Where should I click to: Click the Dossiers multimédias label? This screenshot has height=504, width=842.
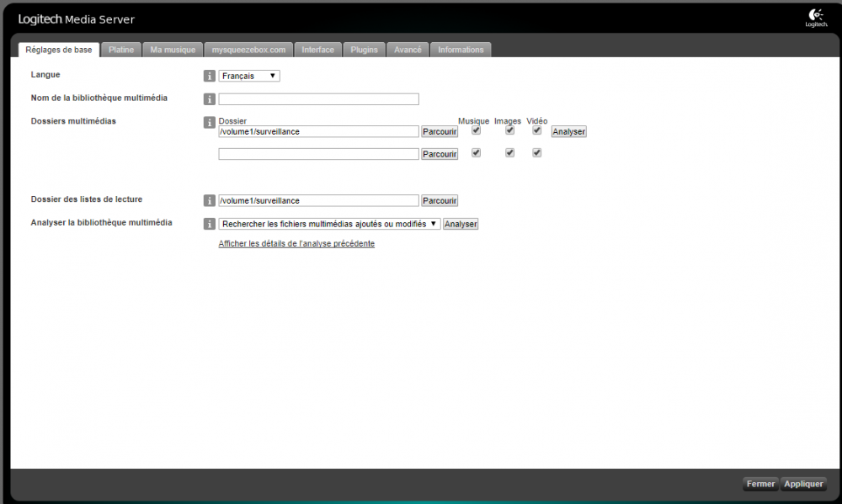(x=73, y=121)
